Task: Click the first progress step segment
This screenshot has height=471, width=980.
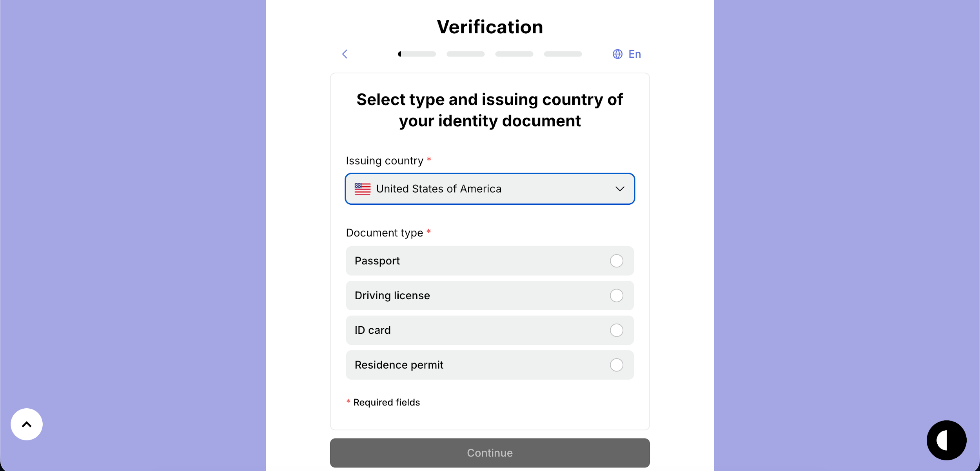Action: pyautogui.click(x=417, y=54)
